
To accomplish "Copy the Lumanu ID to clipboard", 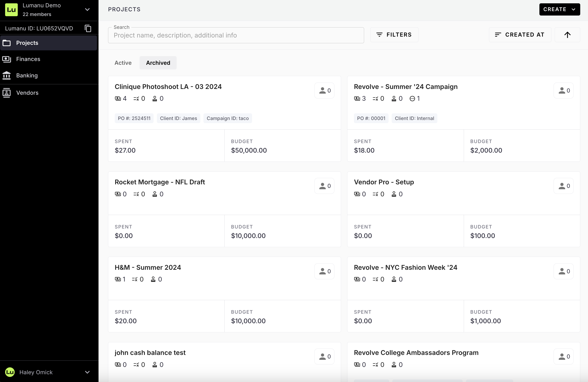I will [88, 28].
